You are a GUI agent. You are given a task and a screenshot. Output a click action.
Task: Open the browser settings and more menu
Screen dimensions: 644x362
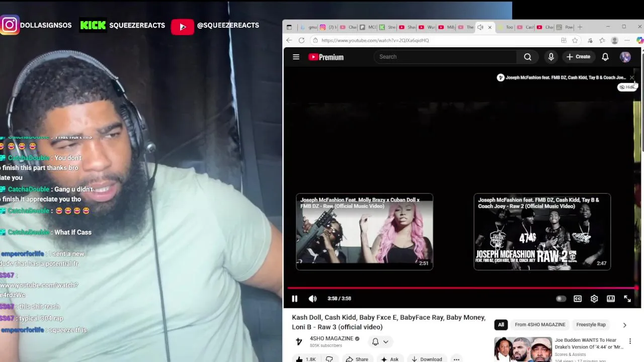[627, 40]
